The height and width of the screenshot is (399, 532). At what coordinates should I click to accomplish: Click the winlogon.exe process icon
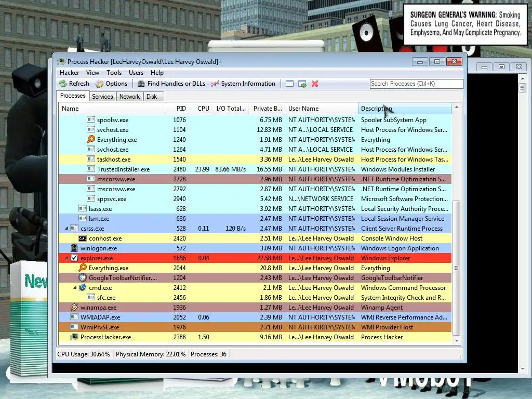point(74,248)
